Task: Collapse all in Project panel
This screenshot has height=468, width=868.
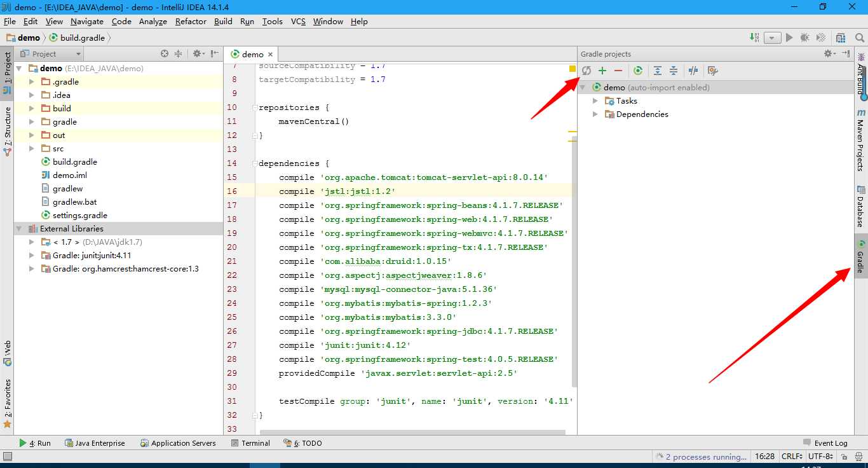Action: [179, 54]
